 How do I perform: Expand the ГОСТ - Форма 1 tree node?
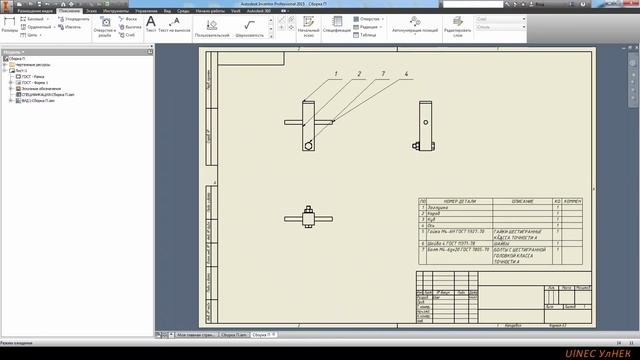click(x=11, y=82)
